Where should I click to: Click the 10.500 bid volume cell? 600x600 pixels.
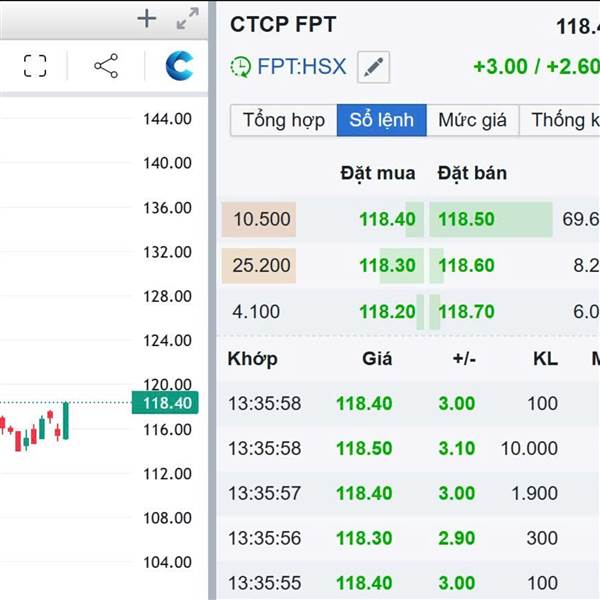coord(259,219)
